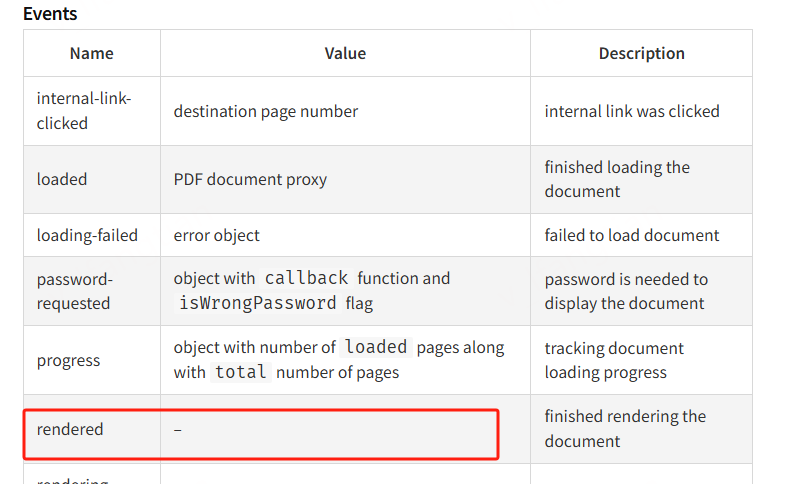Click the 'rendered' event name cell
The width and height of the screenshot is (790, 484).
pyautogui.click(x=92, y=429)
